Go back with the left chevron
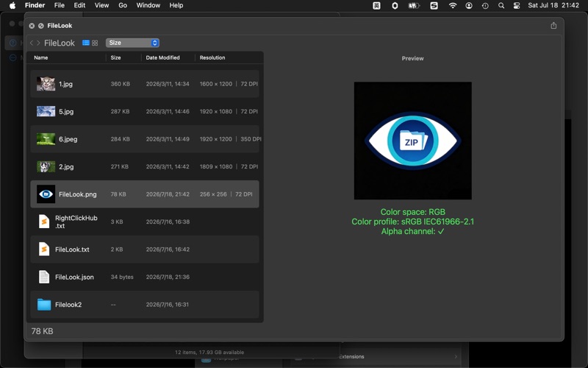Viewport: 588px width, 368px height. coord(32,43)
